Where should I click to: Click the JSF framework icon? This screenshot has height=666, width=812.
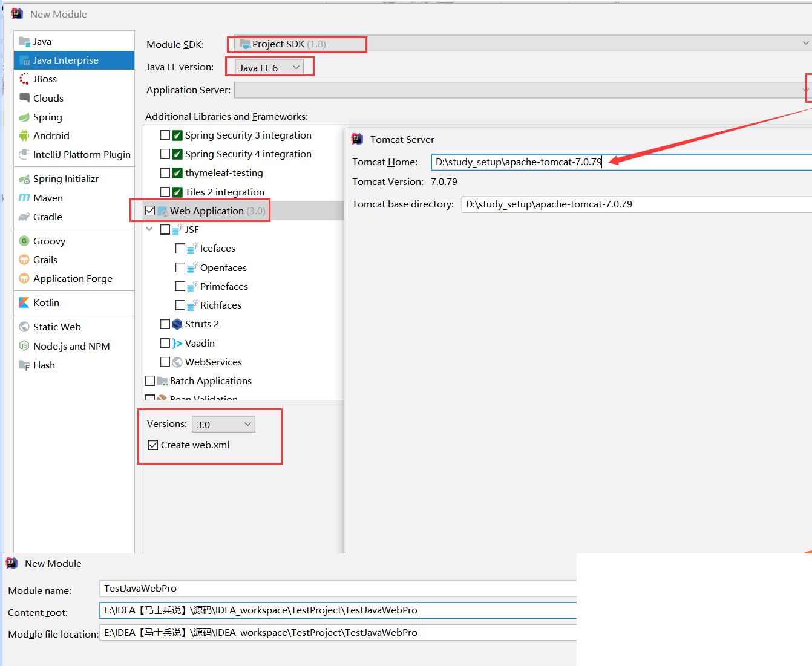coord(177,230)
